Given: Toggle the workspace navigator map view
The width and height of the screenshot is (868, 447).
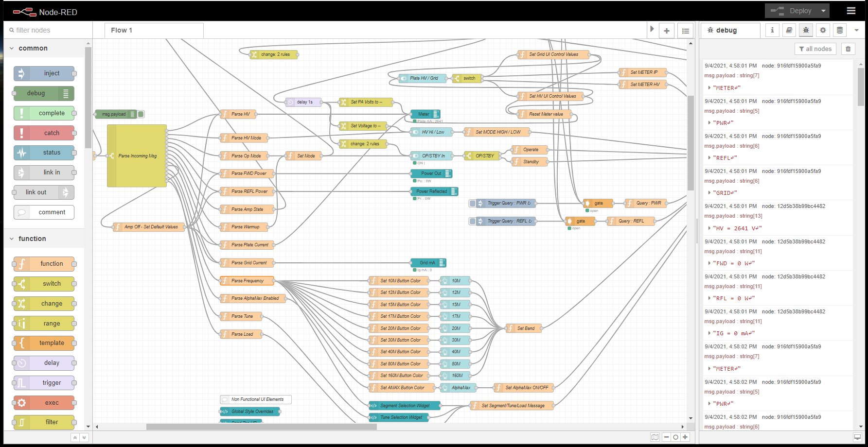Looking at the screenshot, I should (655, 437).
